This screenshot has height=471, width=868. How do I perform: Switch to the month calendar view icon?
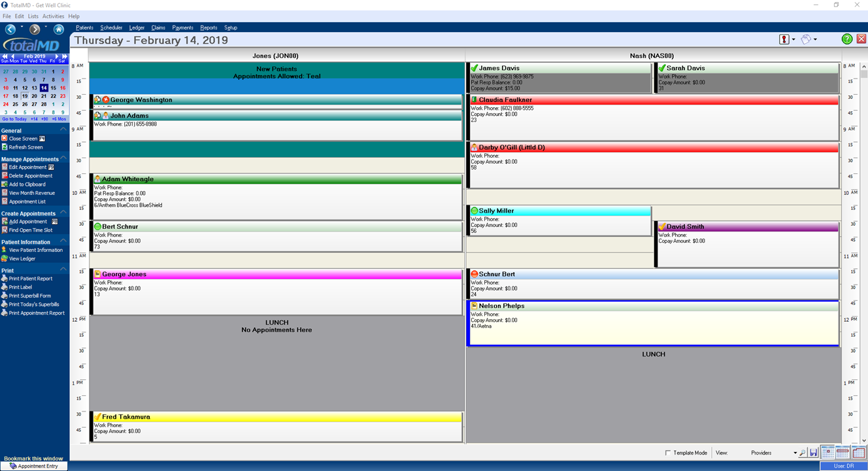(858, 452)
